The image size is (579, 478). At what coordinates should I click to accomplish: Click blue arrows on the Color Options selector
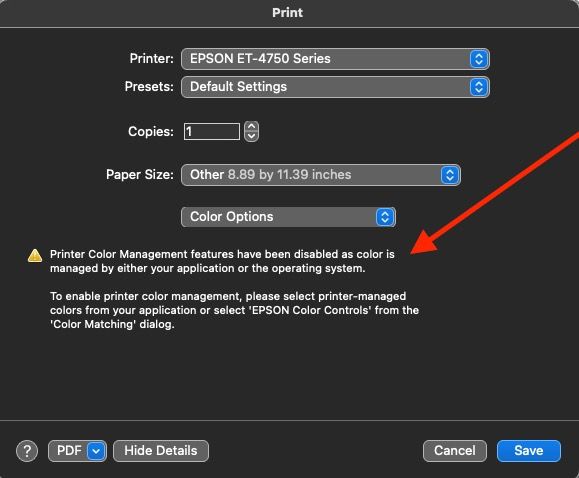coord(385,217)
